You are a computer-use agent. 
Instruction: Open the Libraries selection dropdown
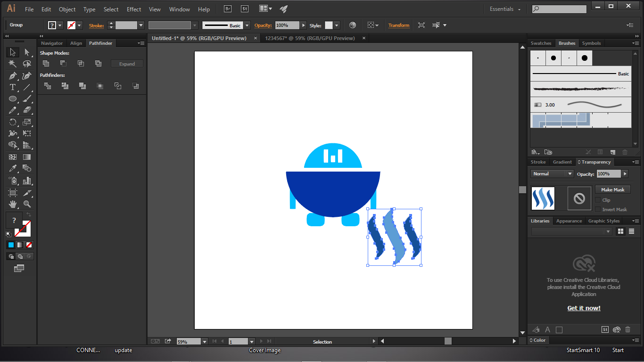coord(571,231)
